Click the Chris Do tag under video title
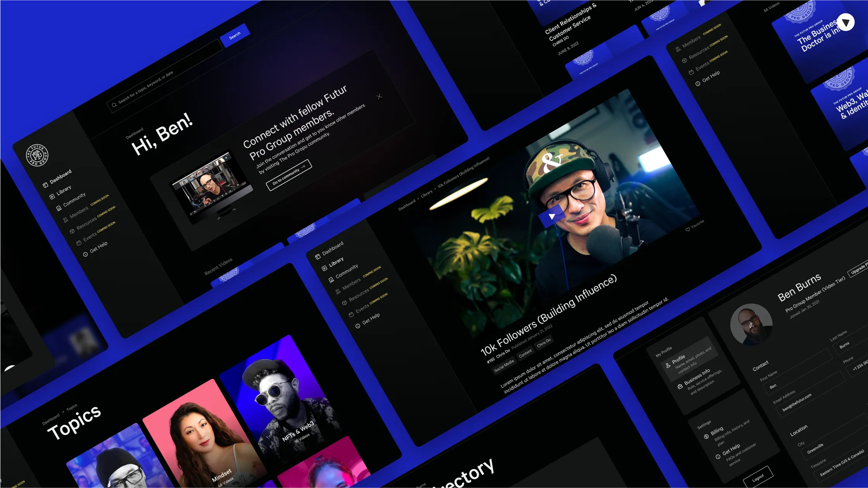This screenshot has width=868, height=488. (x=544, y=343)
